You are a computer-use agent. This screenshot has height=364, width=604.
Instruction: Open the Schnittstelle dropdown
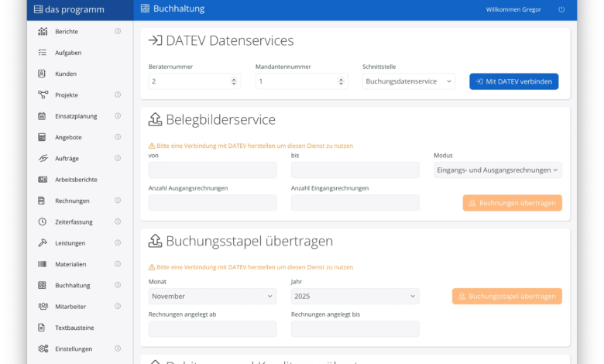408,81
